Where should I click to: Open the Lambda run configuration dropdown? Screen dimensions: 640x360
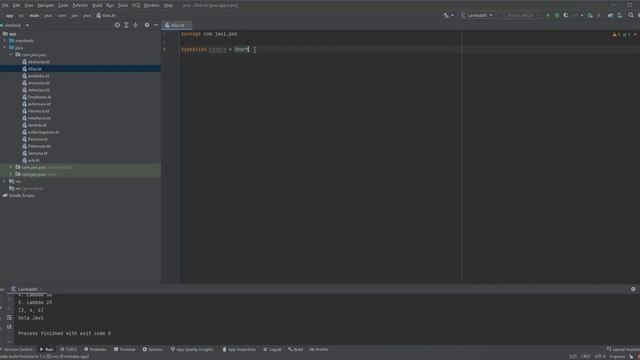point(477,16)
